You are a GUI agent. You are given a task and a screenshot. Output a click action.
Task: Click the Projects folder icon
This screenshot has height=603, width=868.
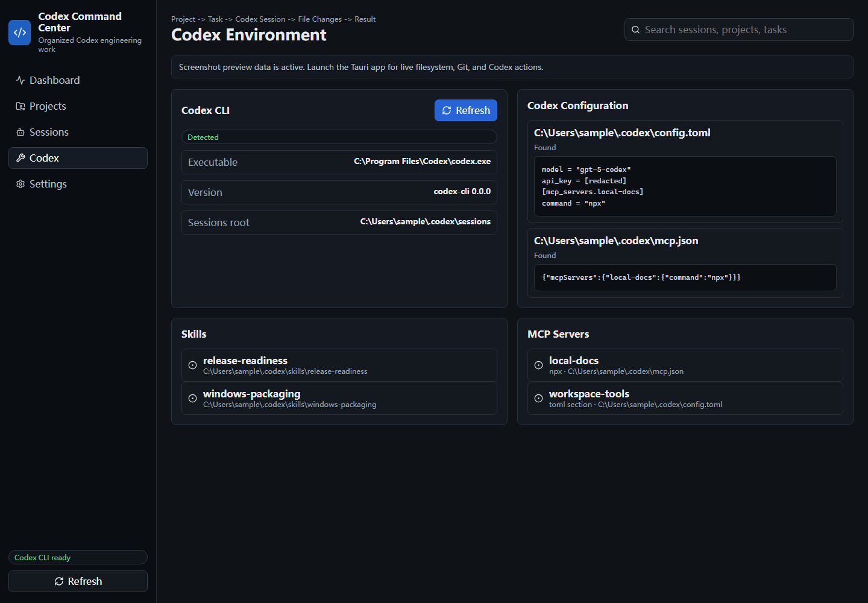(x=20, y=106)
